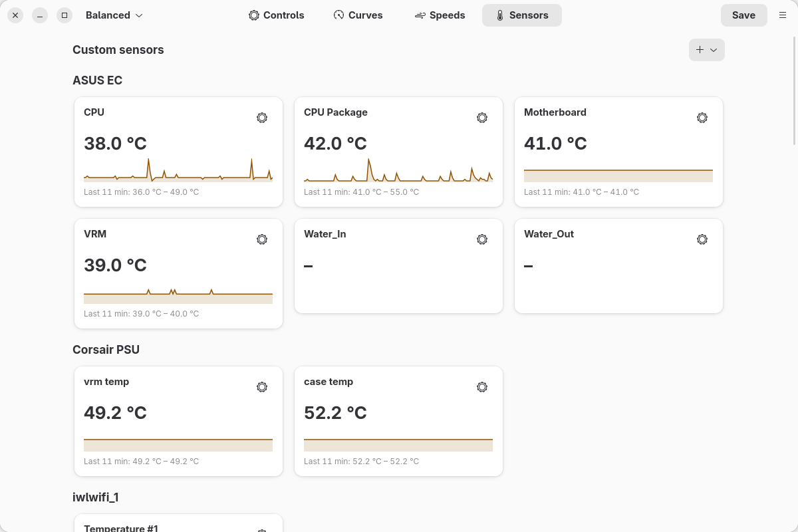
Task: Switch to the Curves tab
Action: [x=358, y=15]
